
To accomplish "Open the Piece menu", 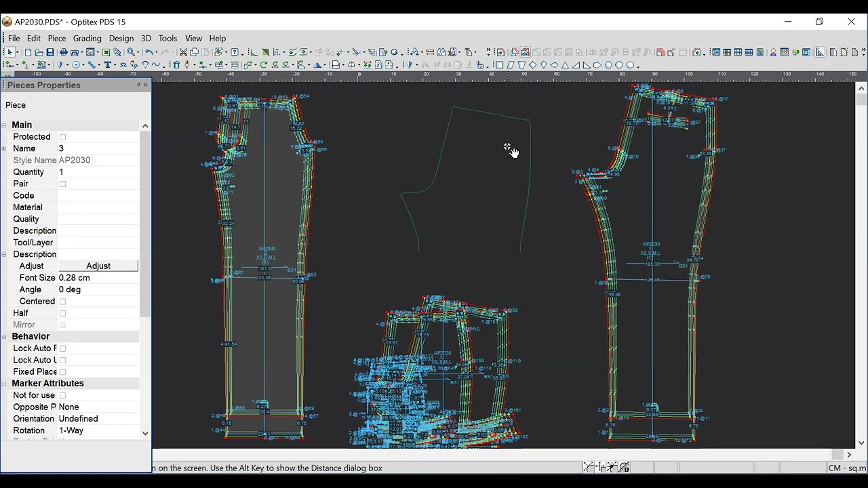I will pyautogui.click(x=57, y=38).
